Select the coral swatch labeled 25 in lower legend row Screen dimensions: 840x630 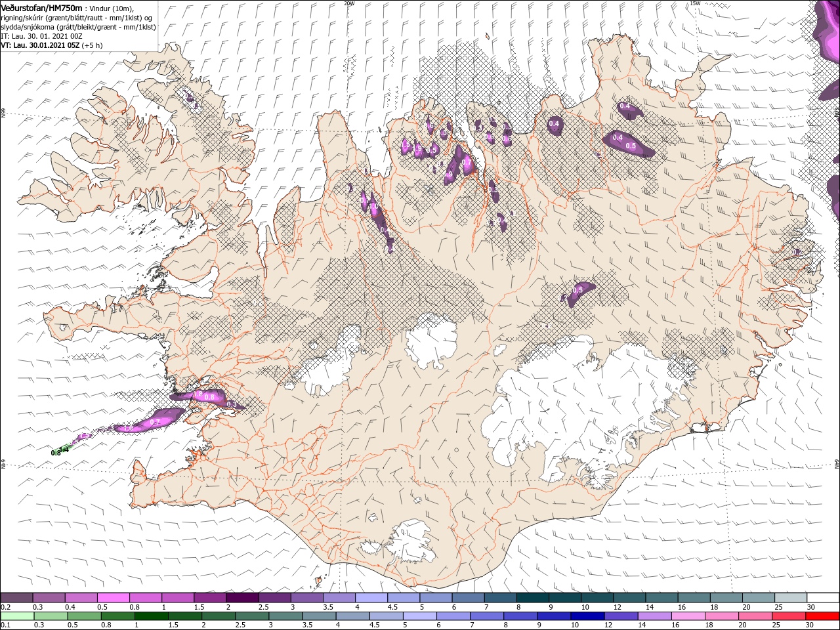[788, 616]
